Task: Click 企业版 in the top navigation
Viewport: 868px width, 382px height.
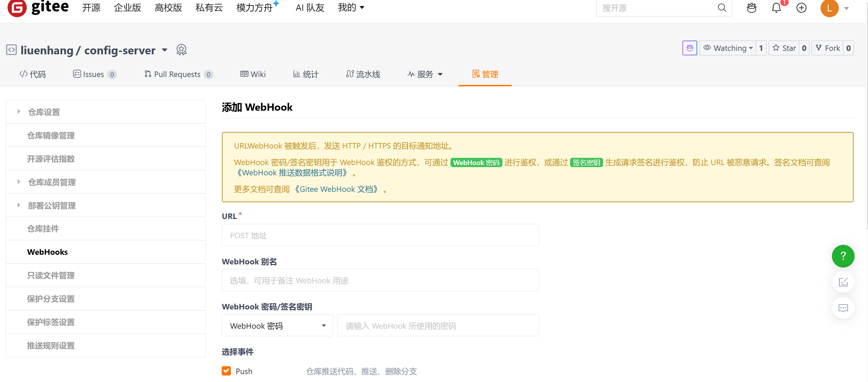Action: coord(127,8)
